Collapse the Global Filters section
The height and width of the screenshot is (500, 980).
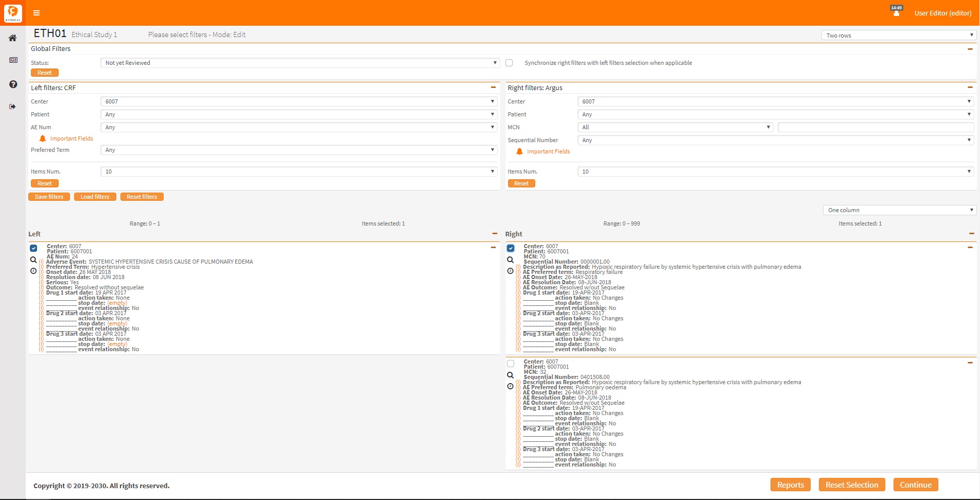(970, 48)
